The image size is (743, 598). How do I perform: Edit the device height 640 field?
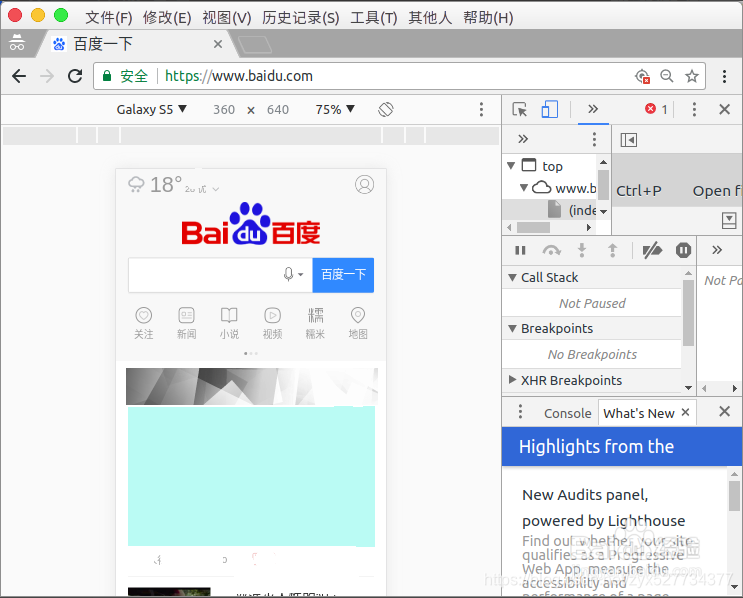(278, 109)
